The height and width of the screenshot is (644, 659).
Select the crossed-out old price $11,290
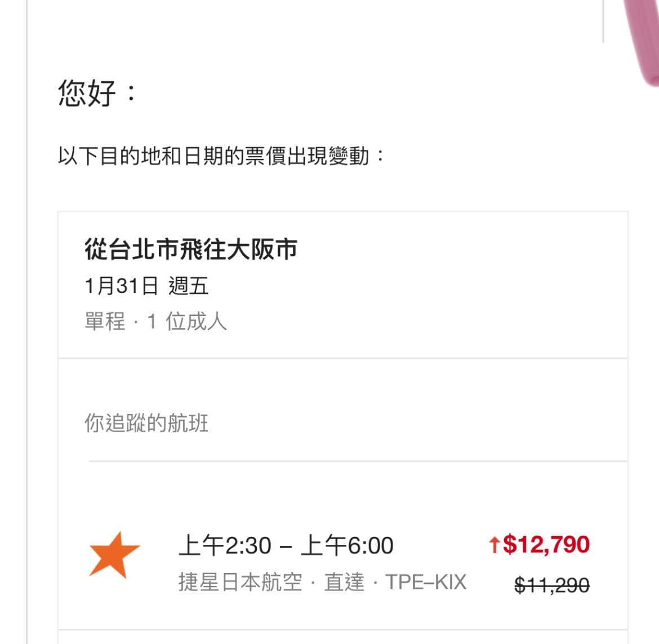pyautogui.click(x=552, y=585)
